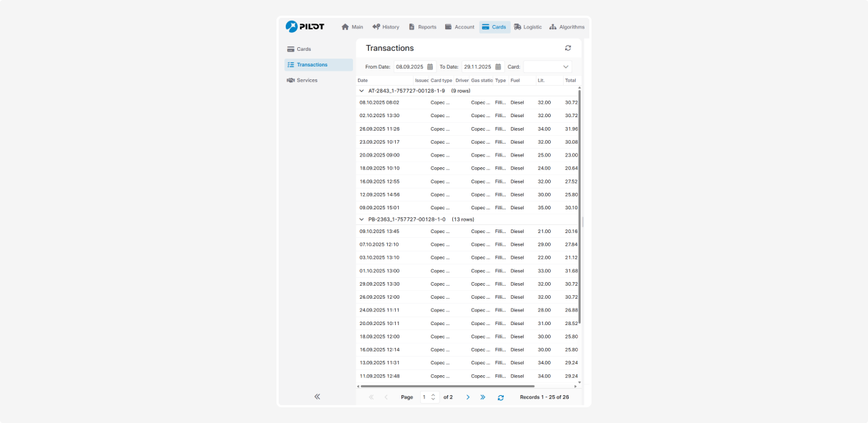Viewport: 868px width, 423px height.
Task: Click the refresh icon beside Transactions title
Action: (x=568, y=48)
